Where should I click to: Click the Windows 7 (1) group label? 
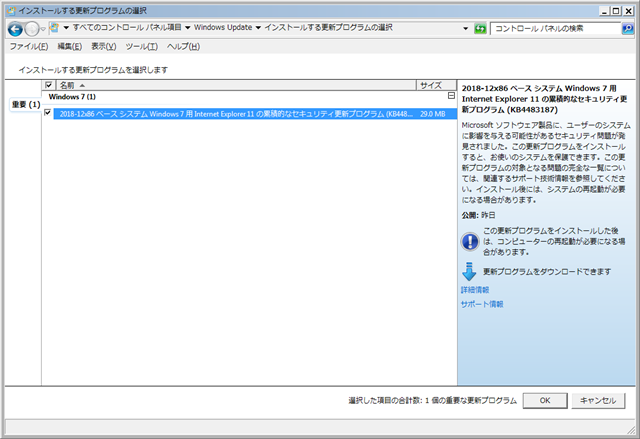[x=72, y=97]
